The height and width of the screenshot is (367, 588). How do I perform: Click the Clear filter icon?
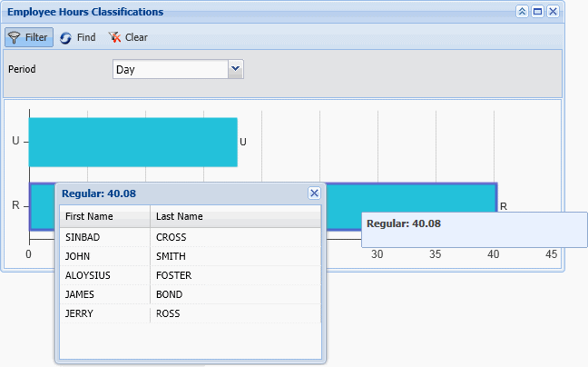click(x=114, y=37)
